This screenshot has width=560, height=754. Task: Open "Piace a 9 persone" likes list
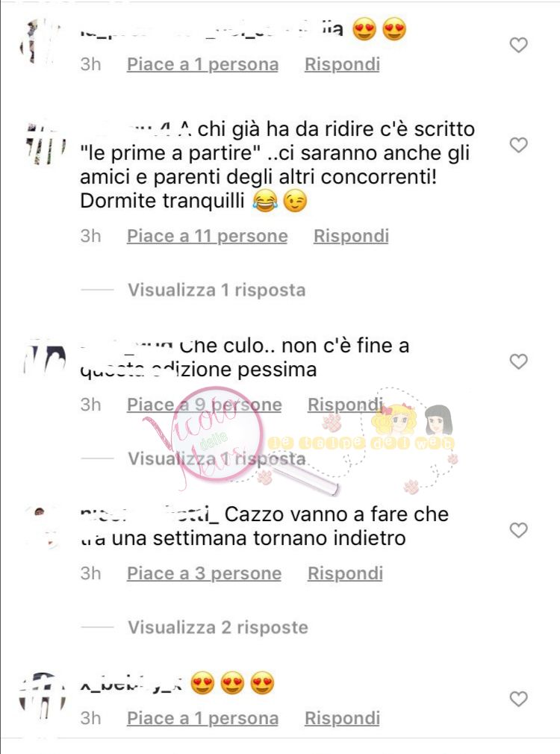(205, 405)
